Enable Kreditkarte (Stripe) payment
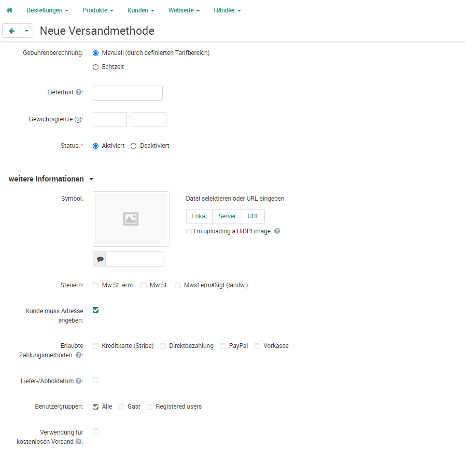The image size is (465, 476). [x=95, y=346]
